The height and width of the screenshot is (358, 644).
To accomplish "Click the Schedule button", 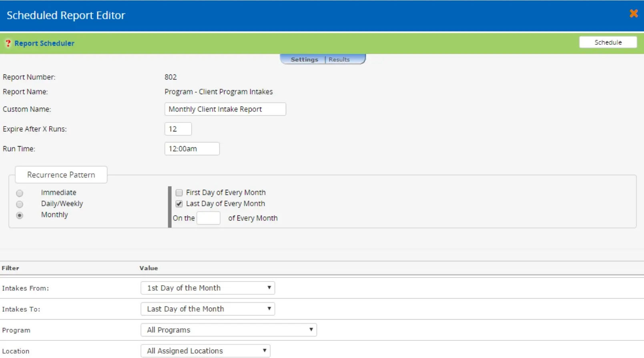I will coord(608,42).
